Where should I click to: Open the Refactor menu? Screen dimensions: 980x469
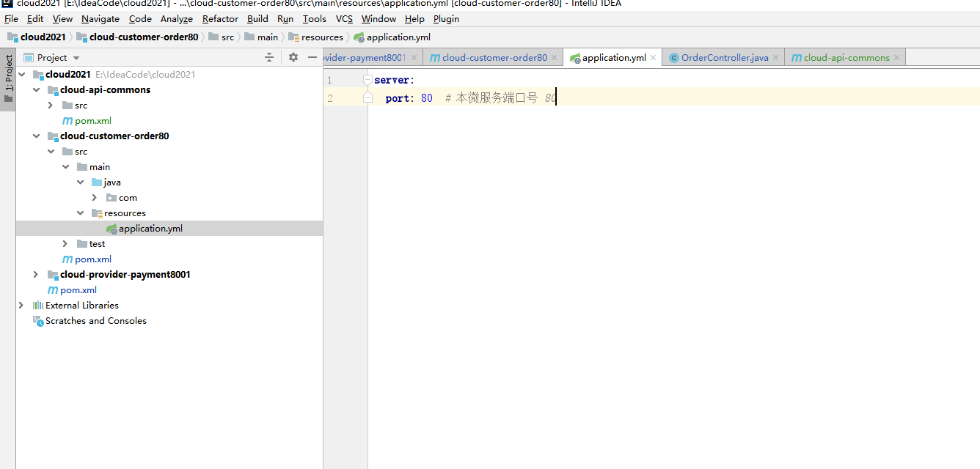(x=220, y=19)
